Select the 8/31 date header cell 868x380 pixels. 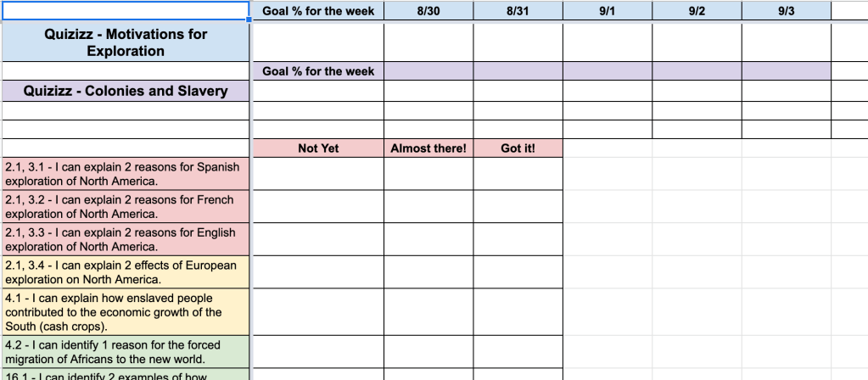pos(518,11)
